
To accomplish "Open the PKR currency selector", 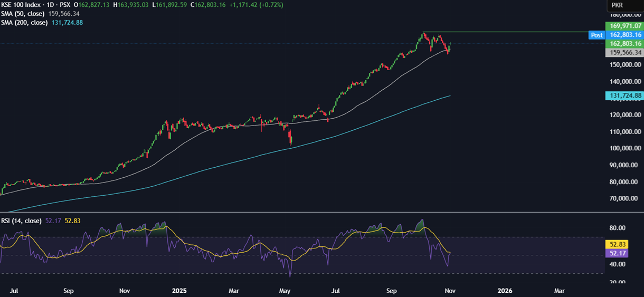I will click(x=615, y=5).
